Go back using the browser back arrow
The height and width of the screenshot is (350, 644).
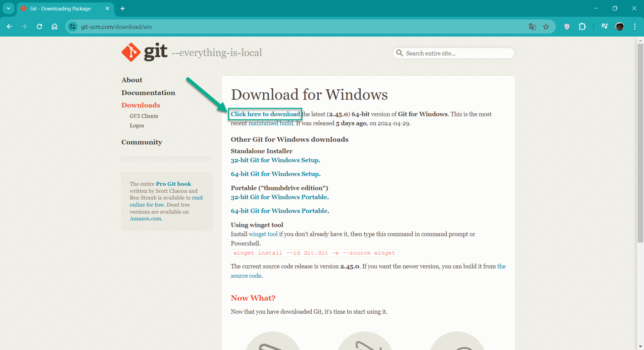(9, 27)
